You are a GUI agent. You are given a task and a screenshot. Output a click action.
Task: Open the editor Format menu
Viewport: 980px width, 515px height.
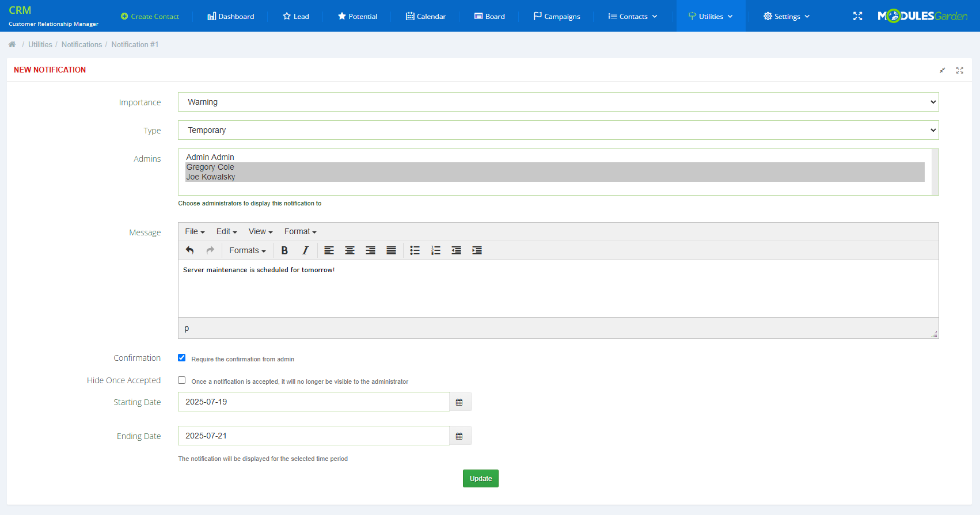(300, 231)
